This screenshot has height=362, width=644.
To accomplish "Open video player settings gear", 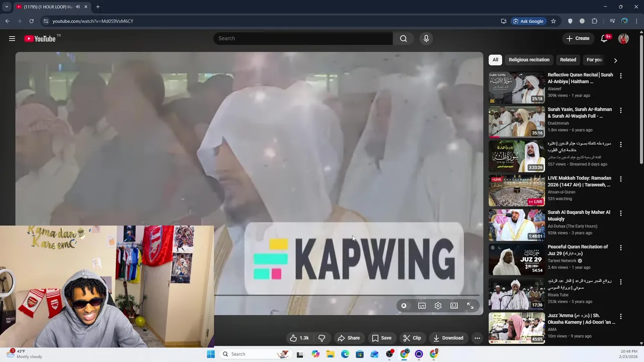I will click(x=438, y=306).
